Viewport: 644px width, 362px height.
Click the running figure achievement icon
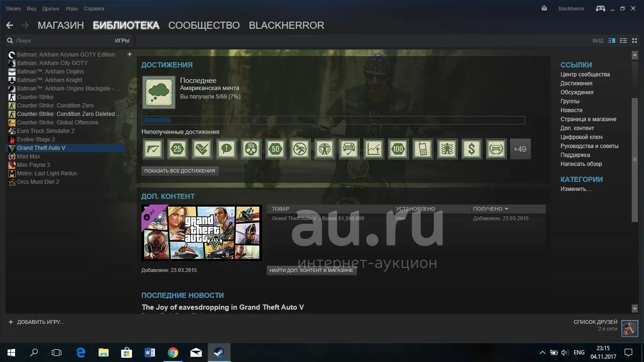click(x=300, y=149)
